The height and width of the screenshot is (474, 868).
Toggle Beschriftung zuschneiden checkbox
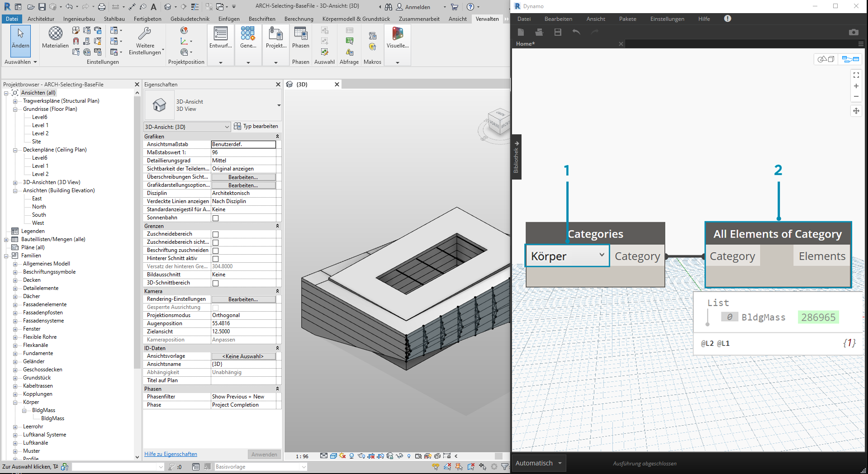coord(215,251)
